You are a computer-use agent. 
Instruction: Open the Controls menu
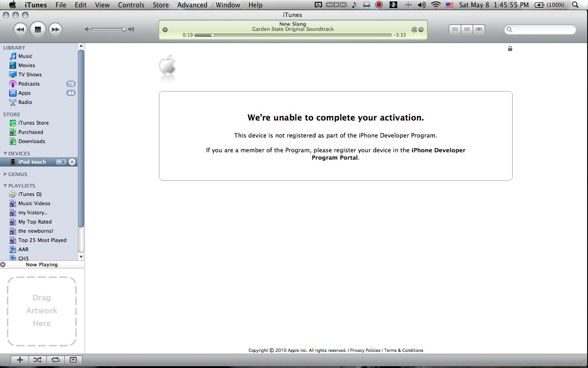[131, 5]
